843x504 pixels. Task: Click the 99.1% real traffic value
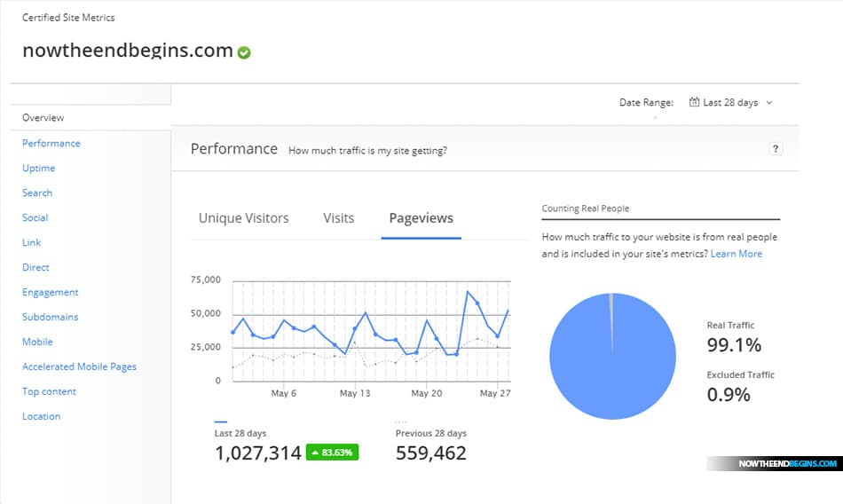click(x=734, y=345)
